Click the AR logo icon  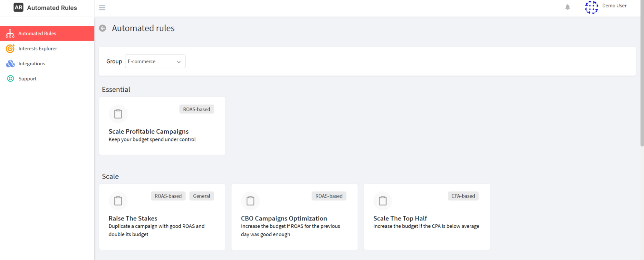[x=18, y=7]
